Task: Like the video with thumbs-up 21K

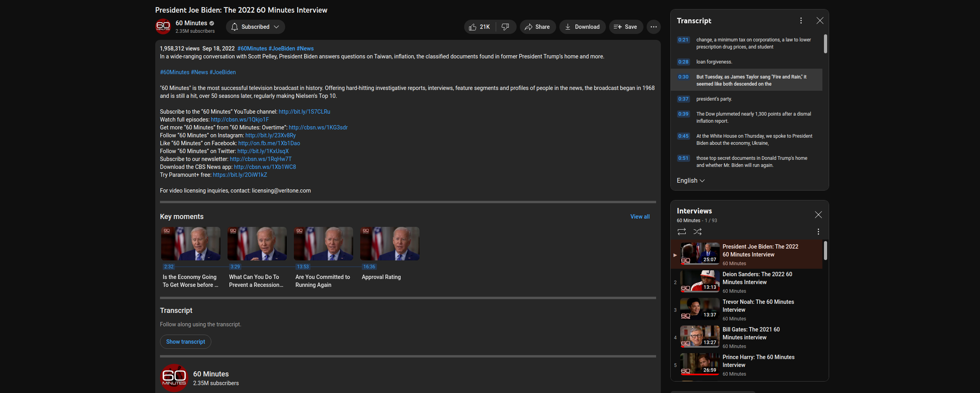Action: tap(480, 27)
